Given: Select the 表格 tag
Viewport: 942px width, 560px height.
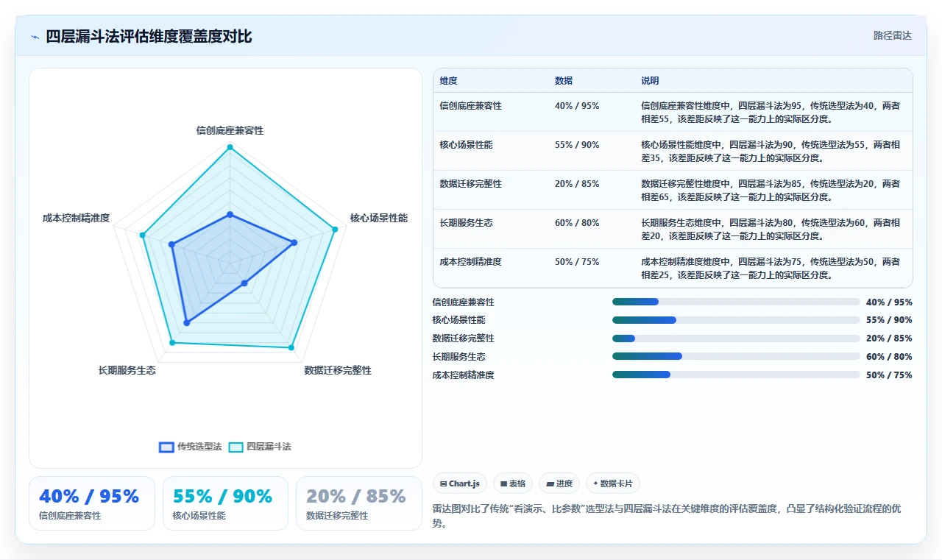Looking at the screenshot, I should [513, 483].
